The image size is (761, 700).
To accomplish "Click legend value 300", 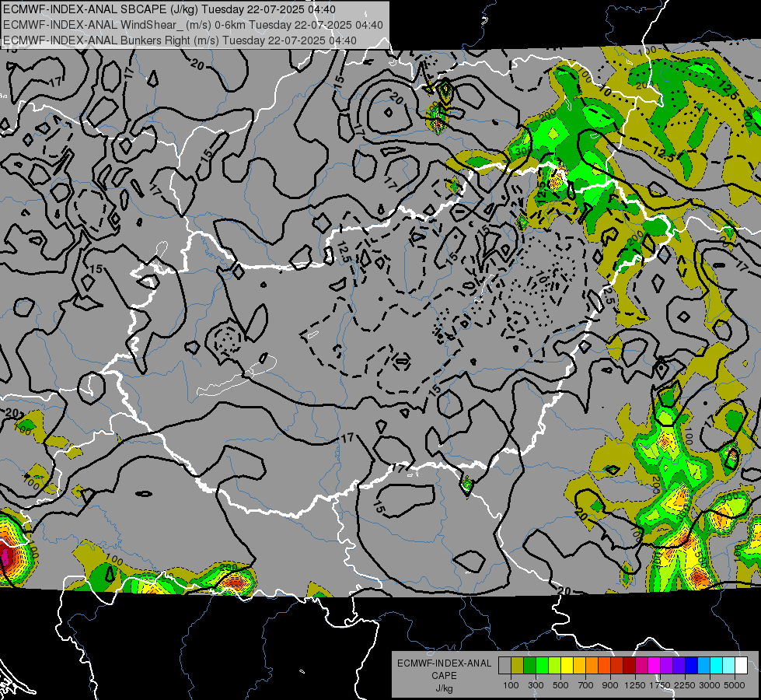I will (536, 685).
